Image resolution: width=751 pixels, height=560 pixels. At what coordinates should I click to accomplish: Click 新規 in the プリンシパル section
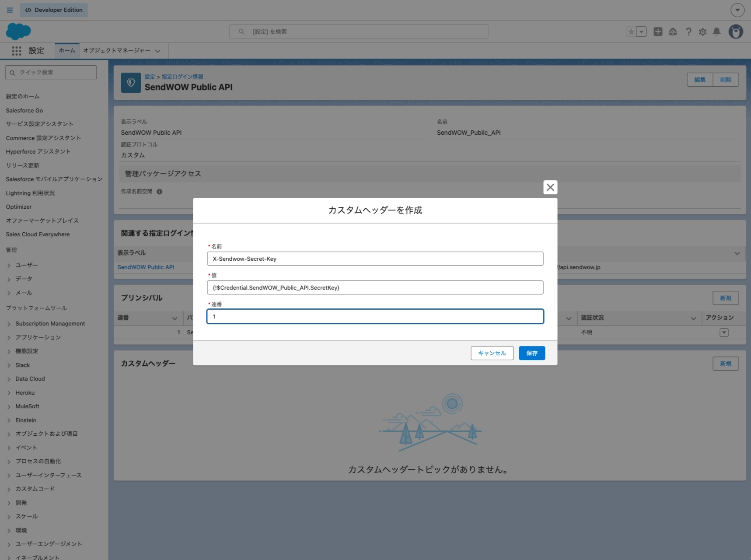coord(726,298)
